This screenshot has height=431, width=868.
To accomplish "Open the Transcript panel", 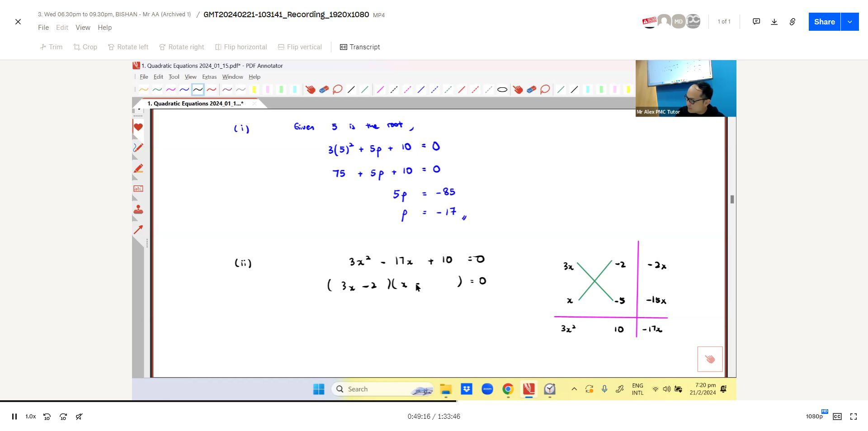I will [360, 47].
